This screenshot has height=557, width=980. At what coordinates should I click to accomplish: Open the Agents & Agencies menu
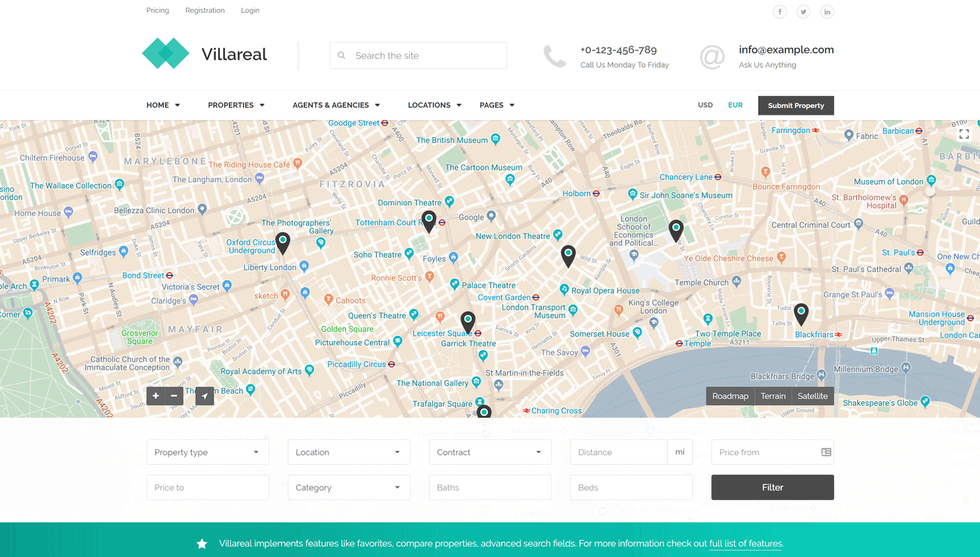pyautogui.click(x=336, y=105)
